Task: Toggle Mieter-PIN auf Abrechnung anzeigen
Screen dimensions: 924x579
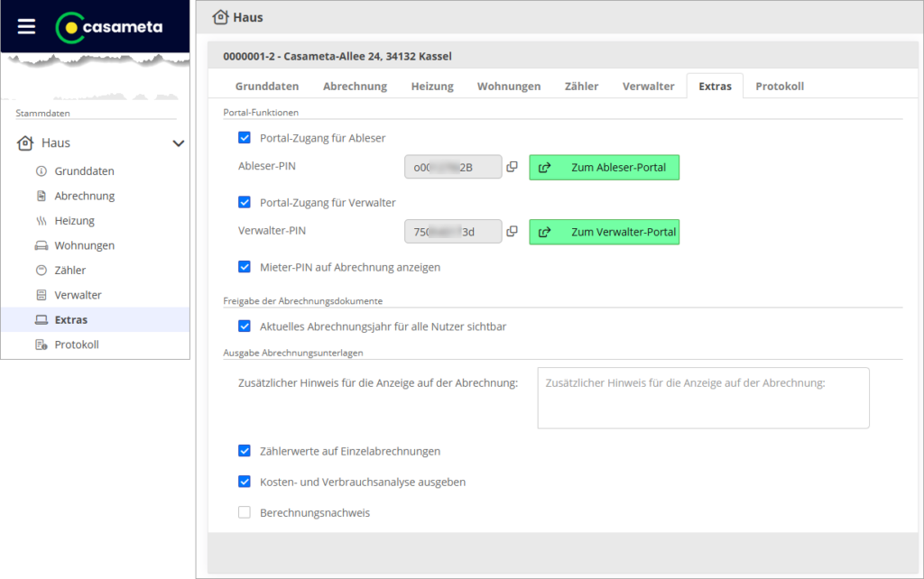Action: click(x=244, y=267)
